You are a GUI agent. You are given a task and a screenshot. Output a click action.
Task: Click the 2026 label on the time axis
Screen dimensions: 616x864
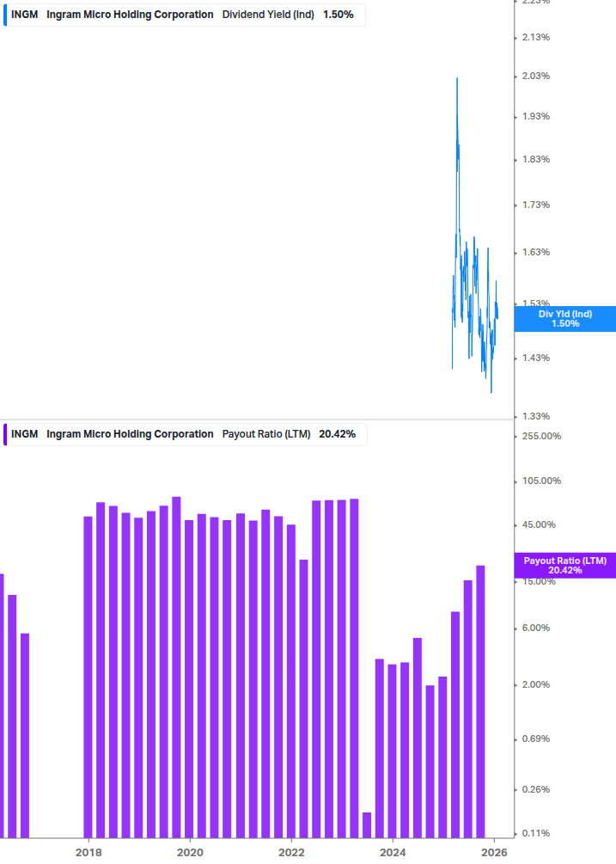tap(494, 852)
